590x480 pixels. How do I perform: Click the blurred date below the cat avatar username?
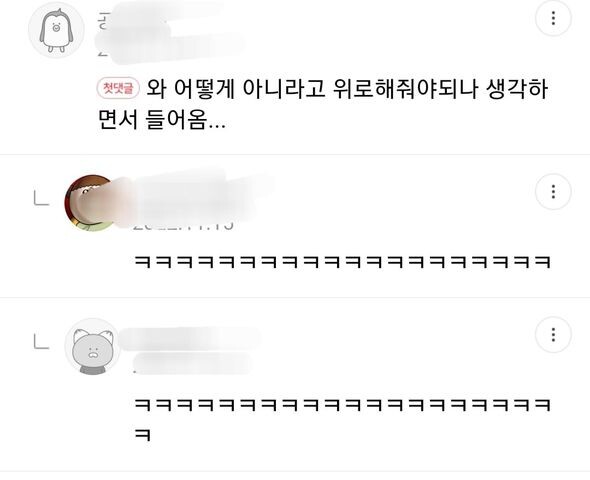pyautogui.click(x=192, y=364)
